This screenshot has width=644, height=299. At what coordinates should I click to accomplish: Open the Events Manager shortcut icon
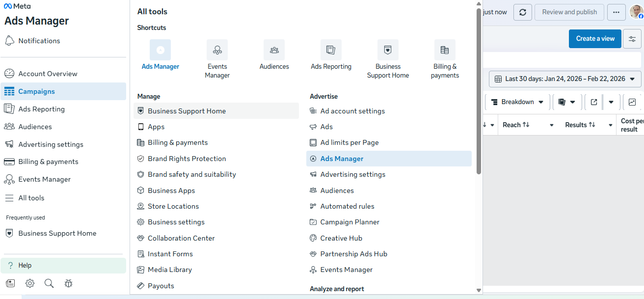(217, 50)
